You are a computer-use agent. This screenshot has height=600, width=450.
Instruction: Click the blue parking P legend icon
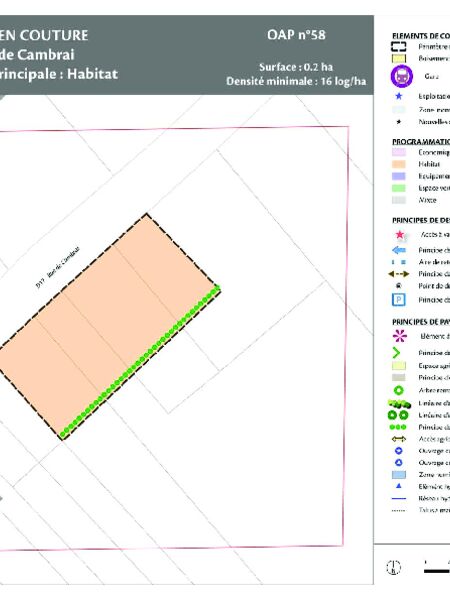[399, 300]
